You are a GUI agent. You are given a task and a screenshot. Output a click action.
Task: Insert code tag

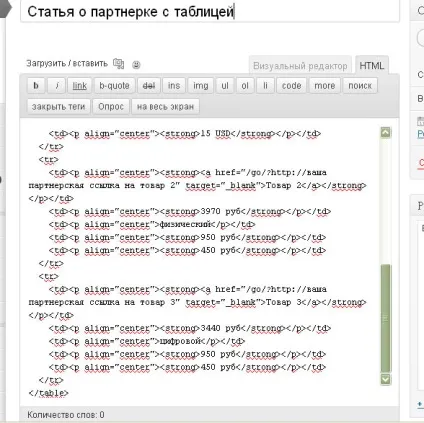pos(291,86)
